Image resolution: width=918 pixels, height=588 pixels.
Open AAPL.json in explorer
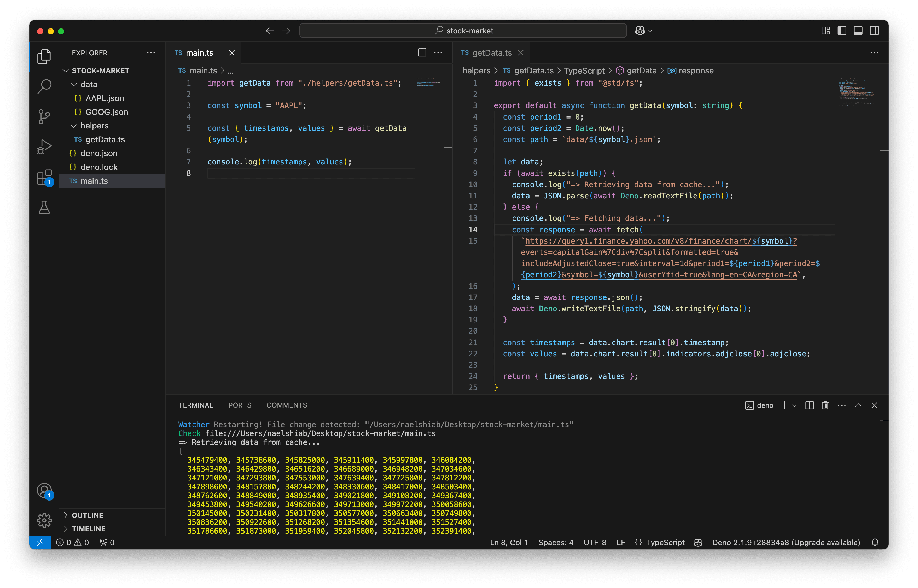[105, 98]
